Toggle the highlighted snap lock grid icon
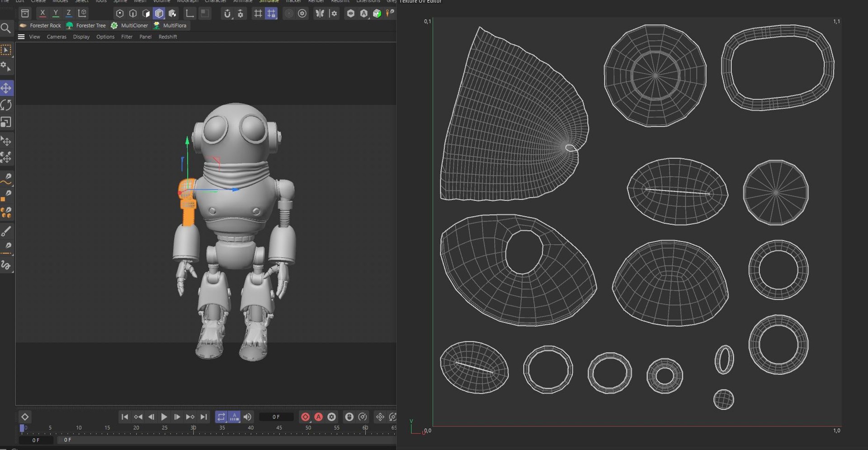Screen dimensions: 868x450 (x=271, y=14)
